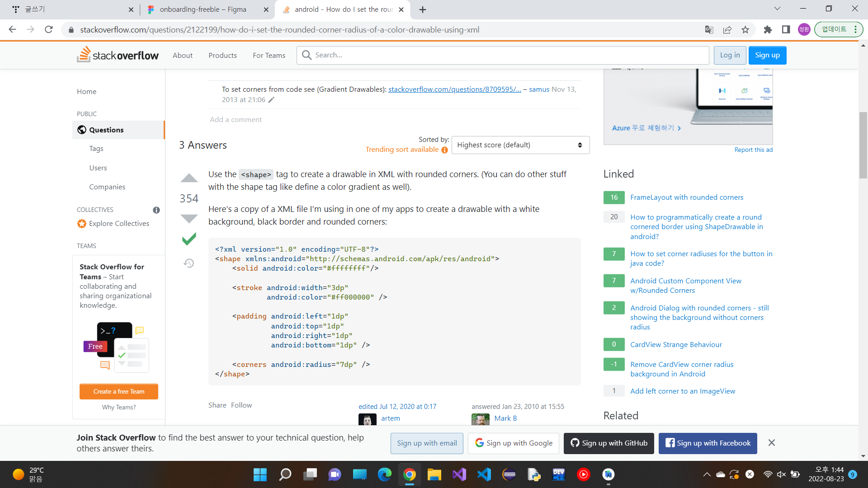The height and width of the screenshot is (488, 868).
Task: Toggle Chrome side panel
Action: (x=786, y=30)
